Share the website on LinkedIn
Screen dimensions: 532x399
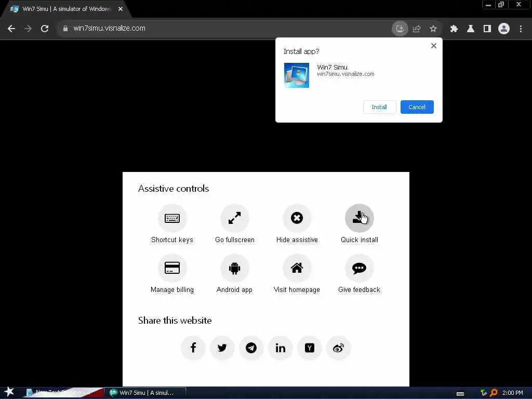click(x=280, y=348)
